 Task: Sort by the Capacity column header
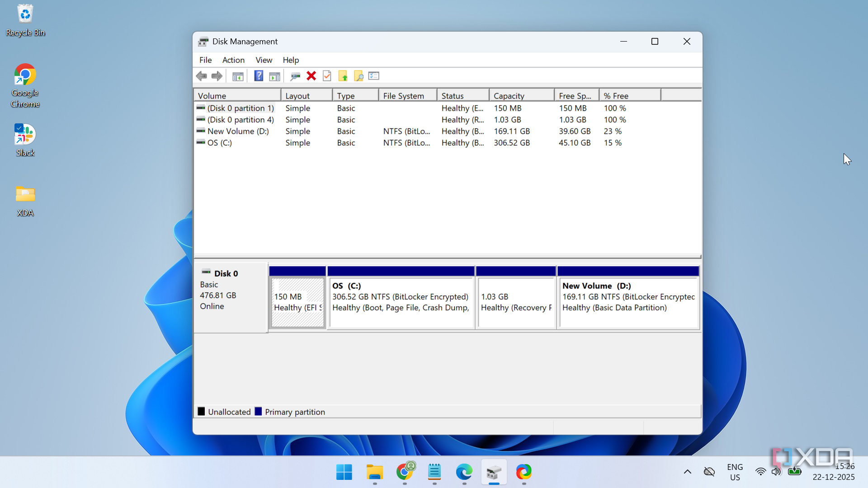pyautogui.click(x=522, y=96)
